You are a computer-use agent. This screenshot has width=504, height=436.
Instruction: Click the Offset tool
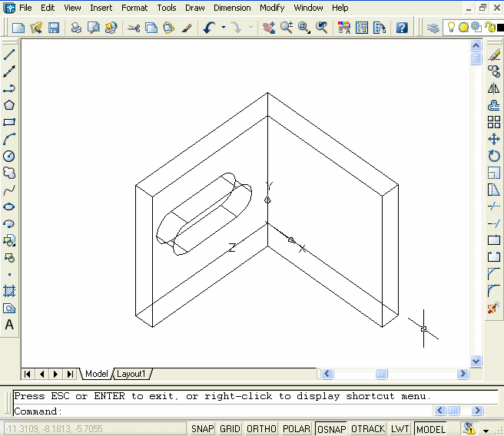click(494, 105)
